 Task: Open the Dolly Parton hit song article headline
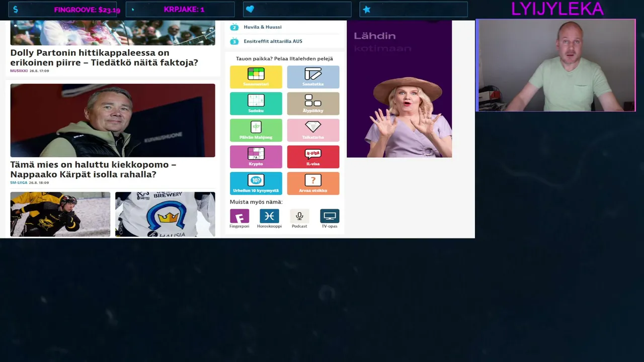pos(104,57)
